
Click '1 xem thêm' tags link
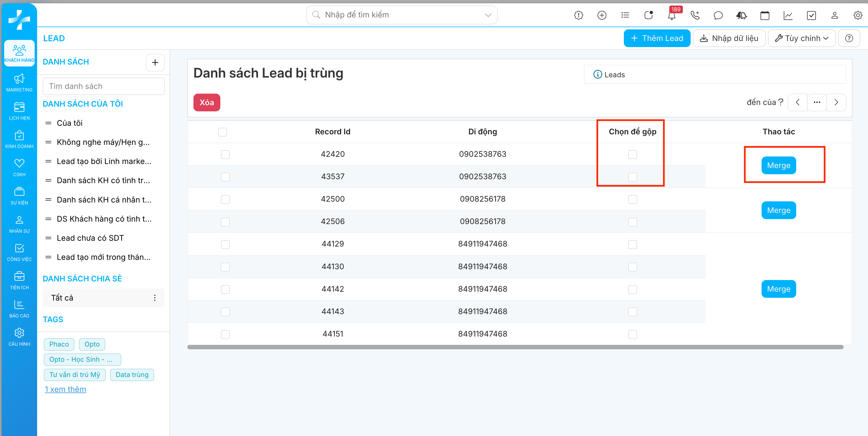(x=65, y=389)
